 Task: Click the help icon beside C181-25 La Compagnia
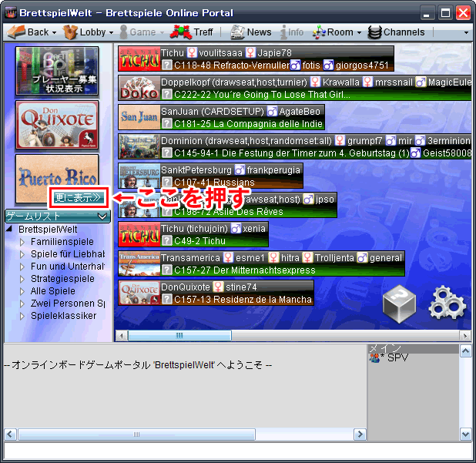[166, 123]
